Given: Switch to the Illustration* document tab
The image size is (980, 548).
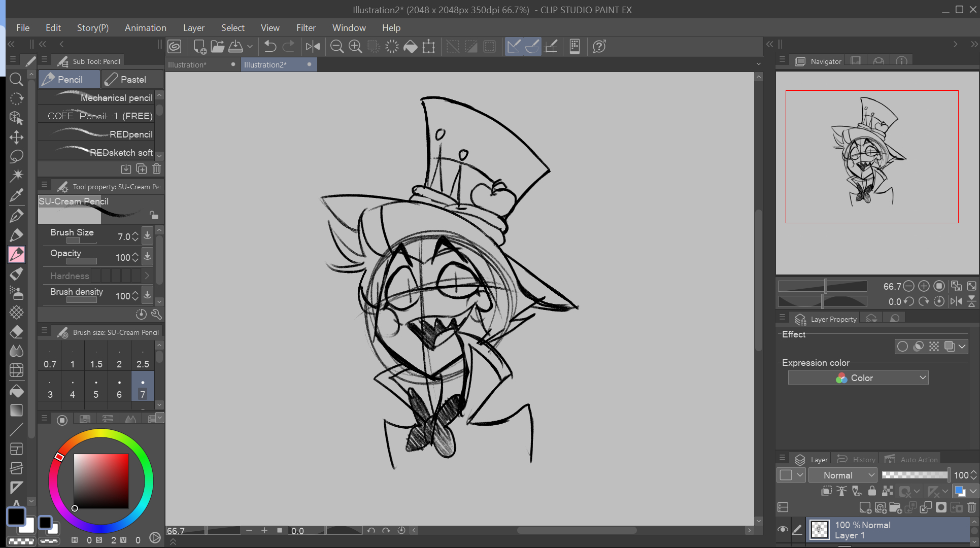Looking at the screenshot, I should coord(187,65).
